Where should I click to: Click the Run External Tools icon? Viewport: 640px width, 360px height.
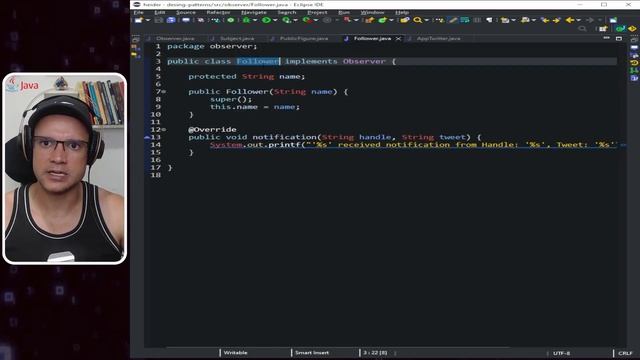pyautogui.click(x=307, y=20)
